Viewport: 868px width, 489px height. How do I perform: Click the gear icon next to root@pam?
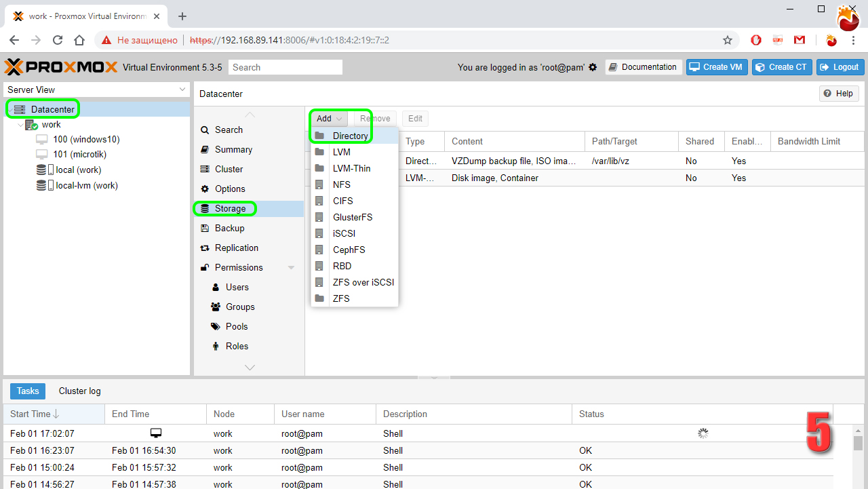click(x=593, y=67)
